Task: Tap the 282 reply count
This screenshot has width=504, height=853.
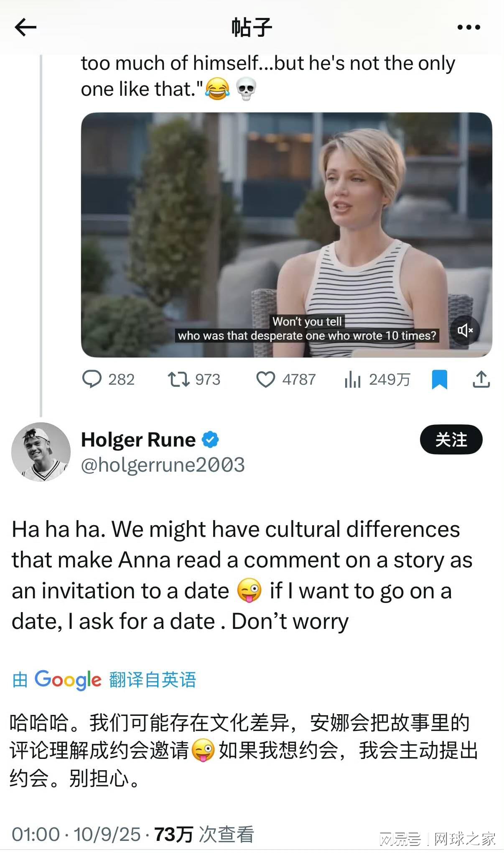Action: [121, 379]
